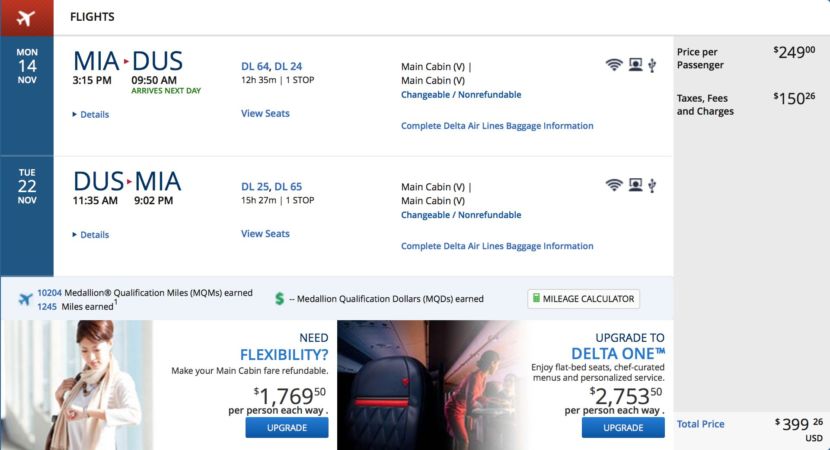Viewport: 830px width, 450px height.
Task: View Seats for return DL 25 flight
Action: coord(265,233)
